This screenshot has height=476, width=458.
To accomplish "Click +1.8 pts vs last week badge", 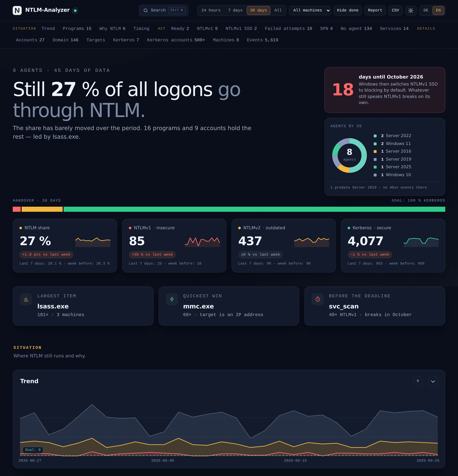I will (46, 255).
